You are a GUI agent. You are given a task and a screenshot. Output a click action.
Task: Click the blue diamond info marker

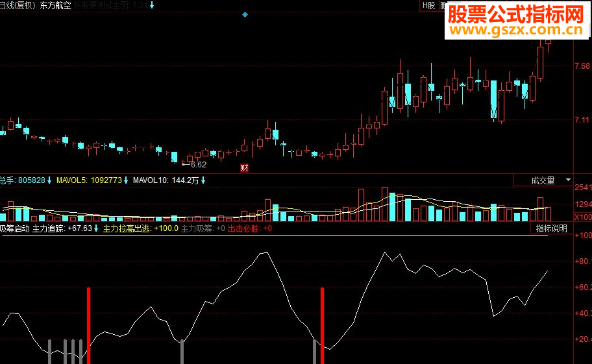click(245, 15)
